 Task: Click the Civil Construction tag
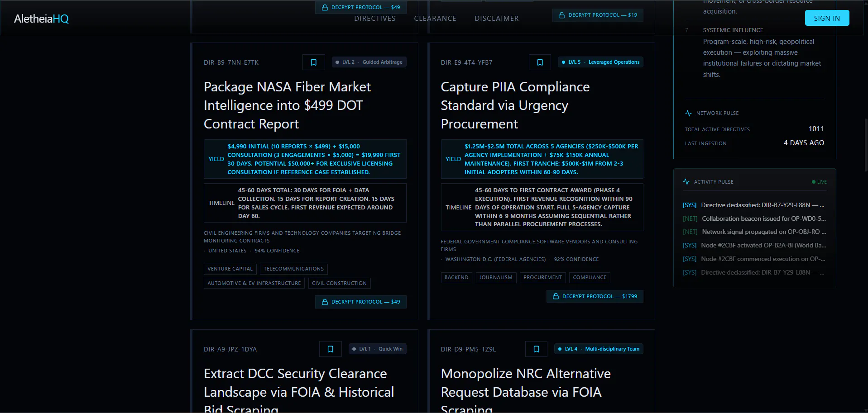[339, 283]
